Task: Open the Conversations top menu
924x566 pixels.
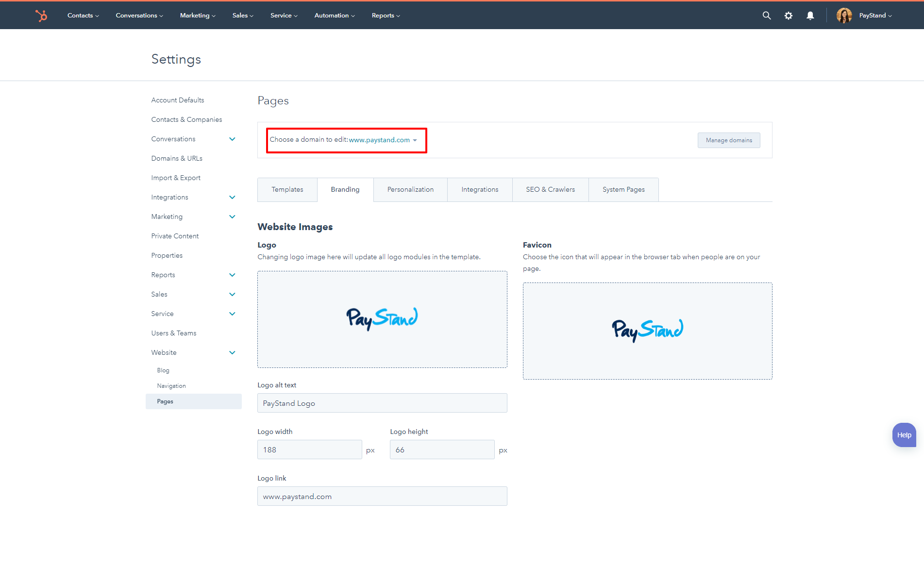Action: pyautogui.click(x=139, y=16)
